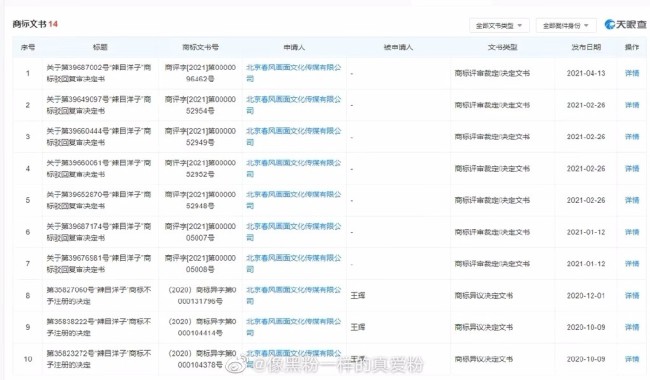650x380 pixels.
Task: Select title 关于第39687174号 review decision
Action: tap(99, 232)
